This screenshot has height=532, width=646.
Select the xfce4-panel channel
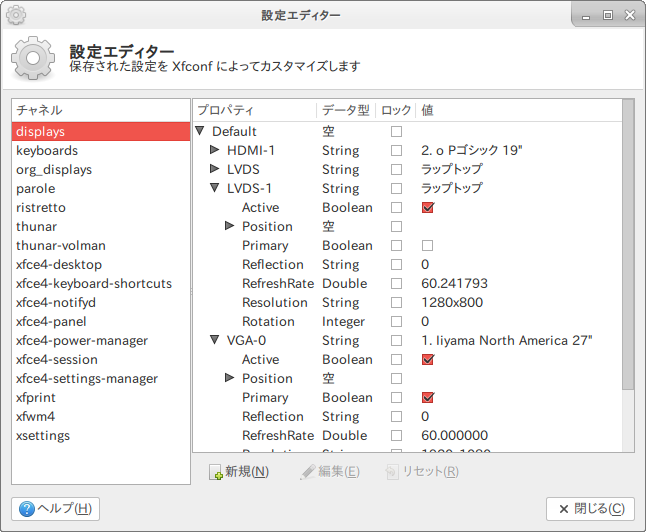[101, 321]
